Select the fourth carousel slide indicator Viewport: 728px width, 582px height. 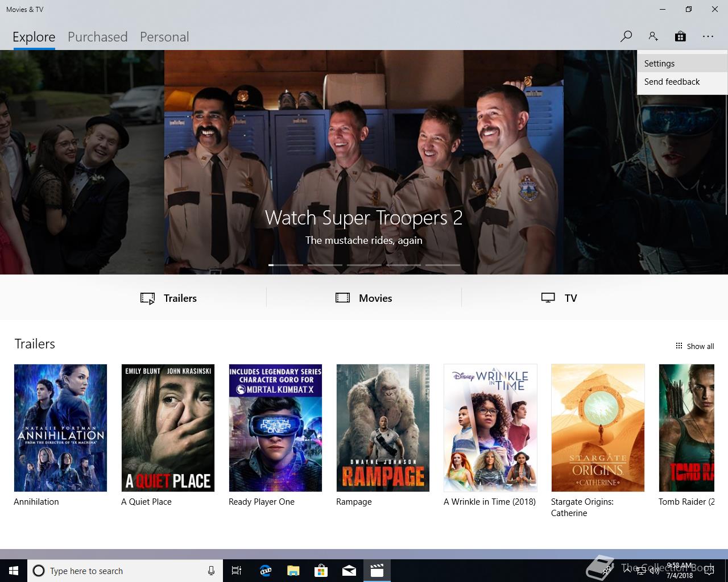(403, 265)
